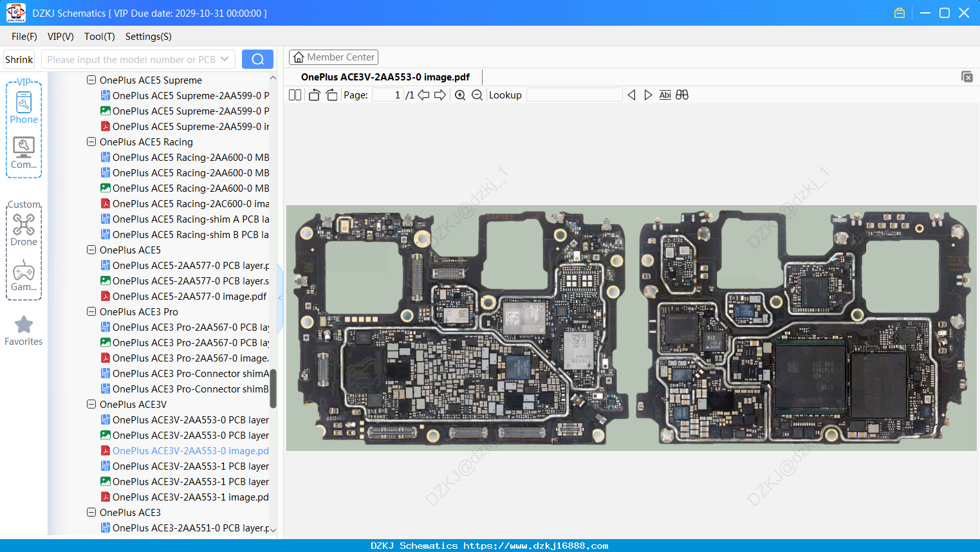Open the model number dropdown arrow
Screen dimensions: 980x552
(225, 59)
